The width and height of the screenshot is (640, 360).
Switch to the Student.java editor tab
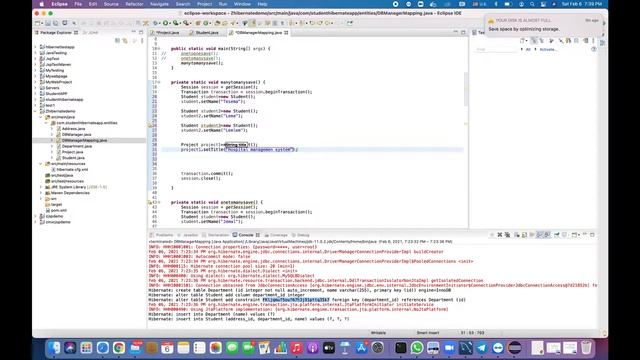(206, 32)
